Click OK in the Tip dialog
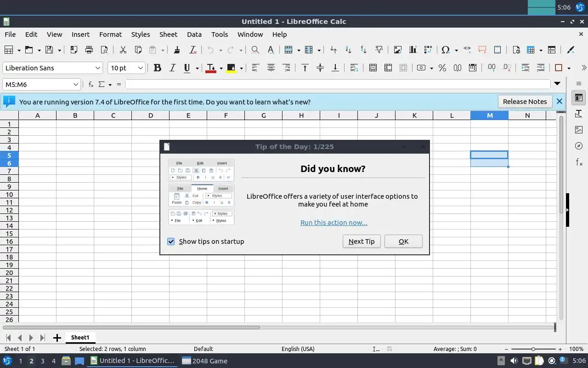Viewport: 588px width, 368px height. pos(403,241)
